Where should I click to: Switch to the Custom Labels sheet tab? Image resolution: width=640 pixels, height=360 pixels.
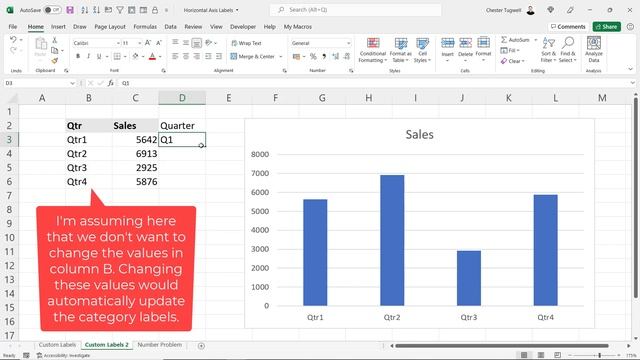coord(57,345)
